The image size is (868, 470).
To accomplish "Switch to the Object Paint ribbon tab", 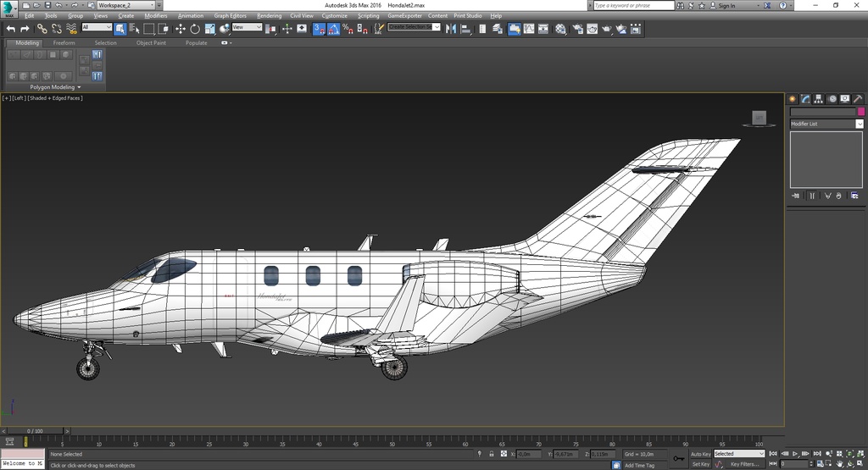I will (x=151, y=42).
